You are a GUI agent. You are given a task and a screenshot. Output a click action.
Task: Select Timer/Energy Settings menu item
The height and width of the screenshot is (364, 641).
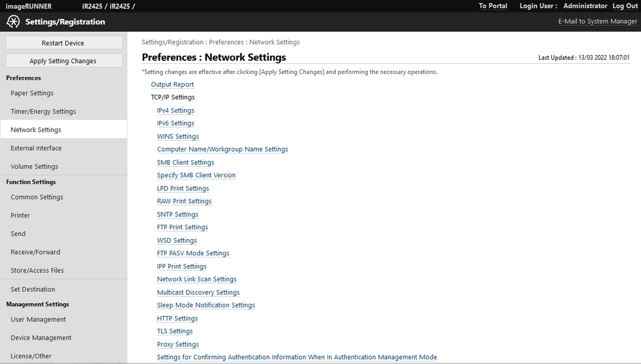click(43, 112)
